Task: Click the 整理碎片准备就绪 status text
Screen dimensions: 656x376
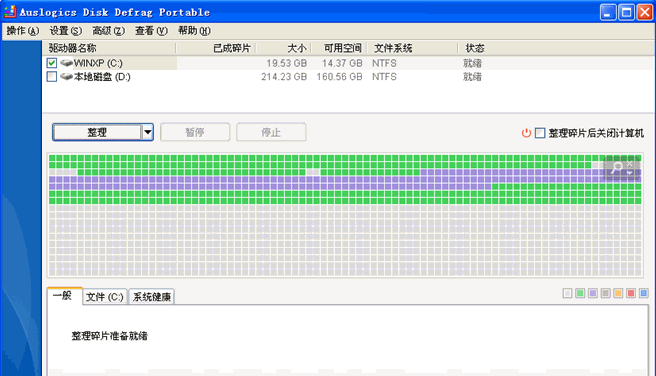Action: pyautogui.click(x=109, y=336)
